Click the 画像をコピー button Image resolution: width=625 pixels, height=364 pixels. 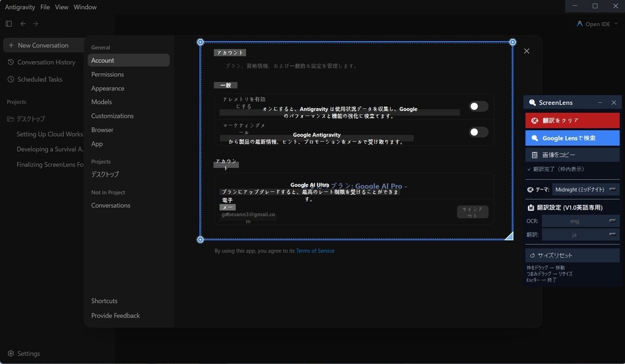point(573,155)
